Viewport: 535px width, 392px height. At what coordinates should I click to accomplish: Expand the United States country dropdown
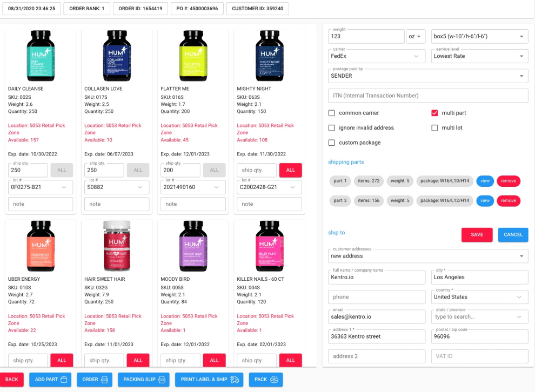click(x=479, y=297)
